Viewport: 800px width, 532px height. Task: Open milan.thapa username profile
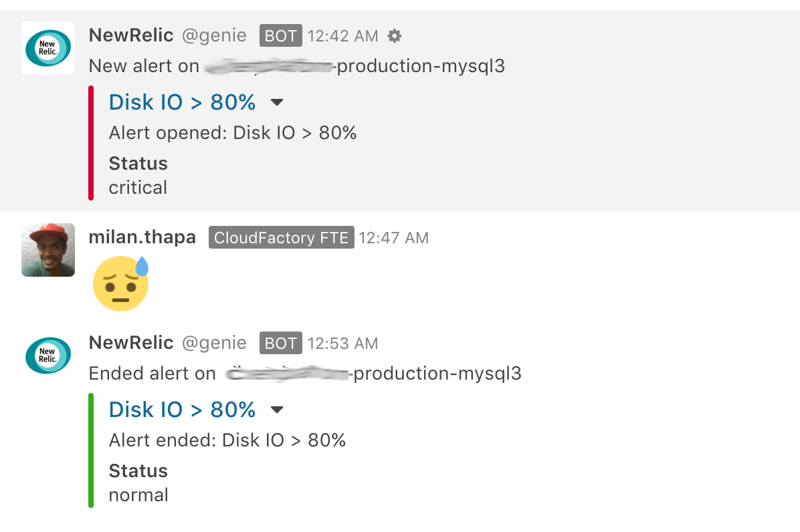[x=142, y=237]
